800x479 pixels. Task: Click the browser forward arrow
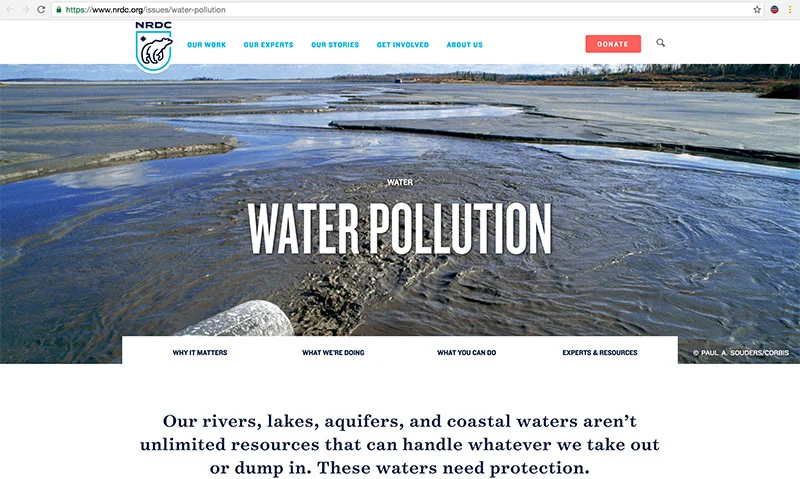(x=26, y=9)
